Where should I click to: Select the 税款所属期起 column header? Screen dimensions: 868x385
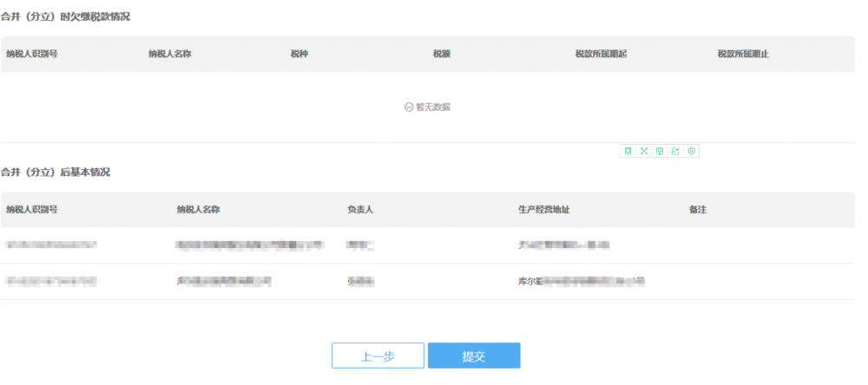pyautogui.click(x=601, y=54)
